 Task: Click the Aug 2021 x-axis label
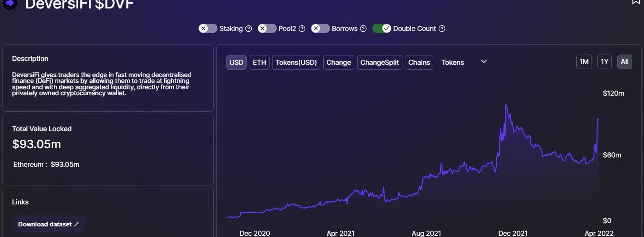[426, 233]
